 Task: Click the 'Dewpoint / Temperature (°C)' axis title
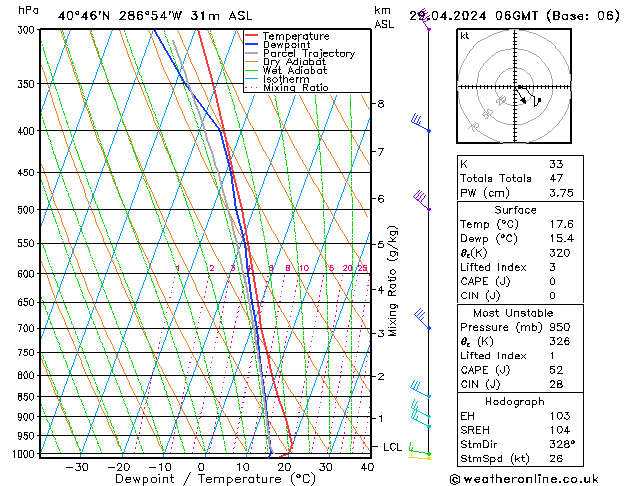(x=215, y=479)
